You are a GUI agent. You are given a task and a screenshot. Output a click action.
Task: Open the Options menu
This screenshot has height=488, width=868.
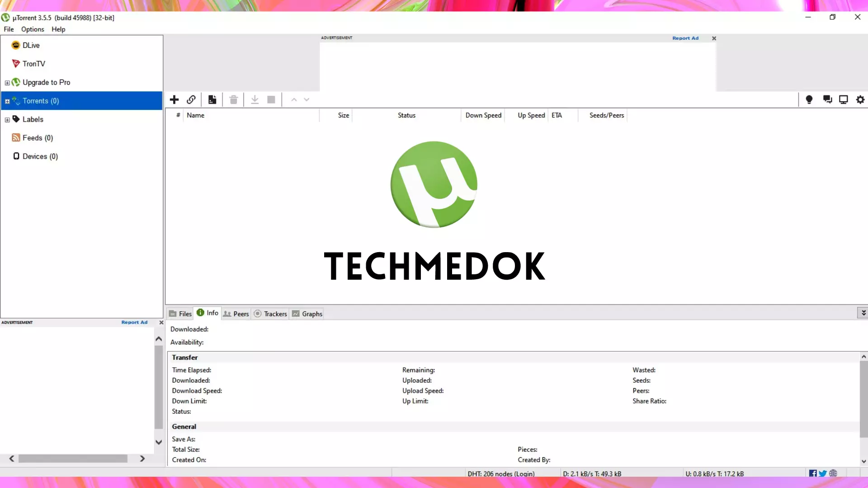coord(33,29)
